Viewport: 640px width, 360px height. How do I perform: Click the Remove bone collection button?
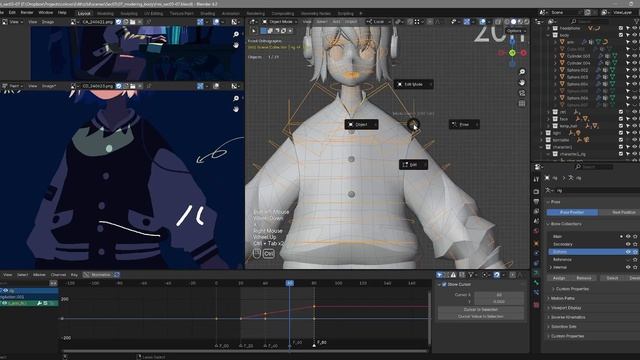584,278
